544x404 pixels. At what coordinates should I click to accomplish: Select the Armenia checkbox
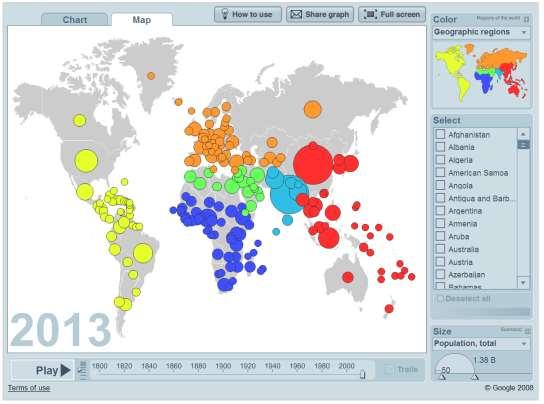pos(440,224)
